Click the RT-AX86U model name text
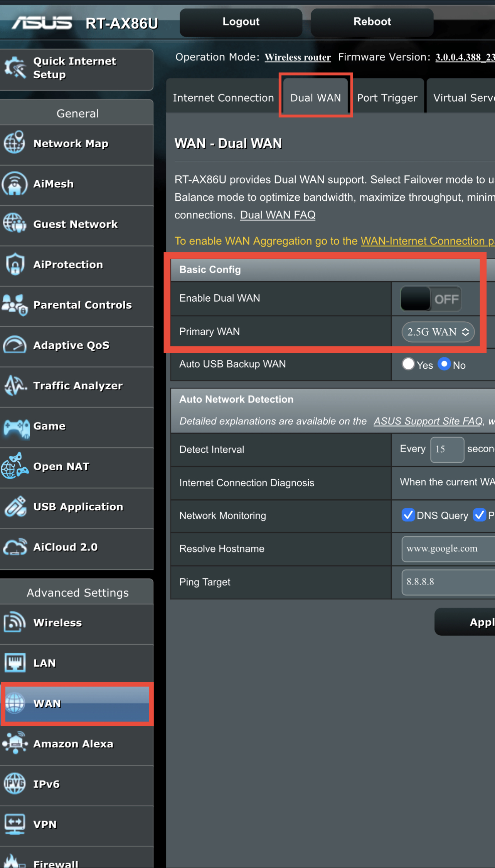 pos(122,24)
